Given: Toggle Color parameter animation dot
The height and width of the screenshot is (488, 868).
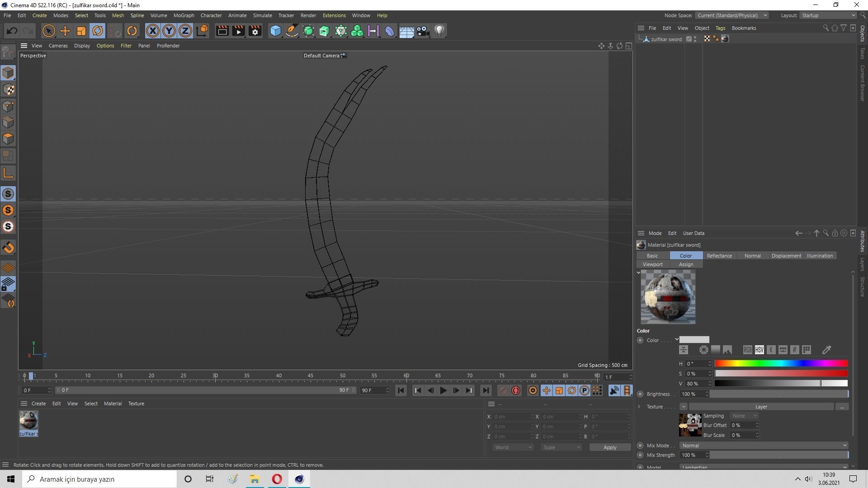Looking at the screenshot, I should point(640,340).
